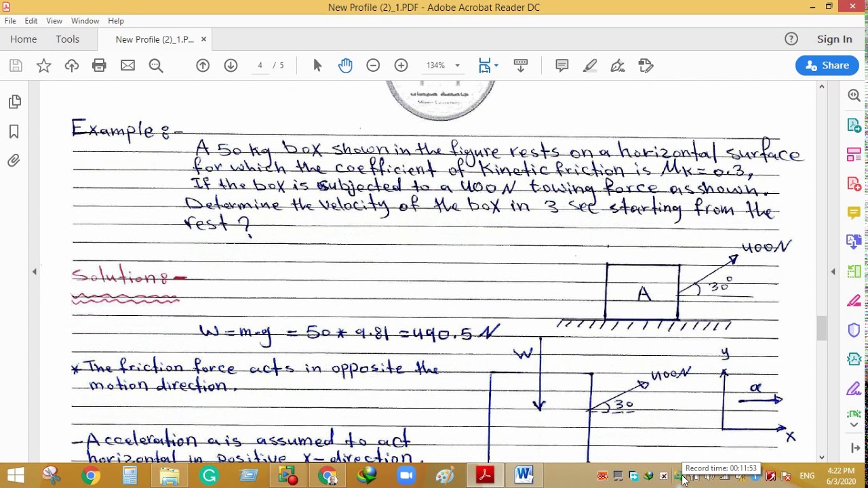Expand the left navigation pane arrow

(35, 272)
